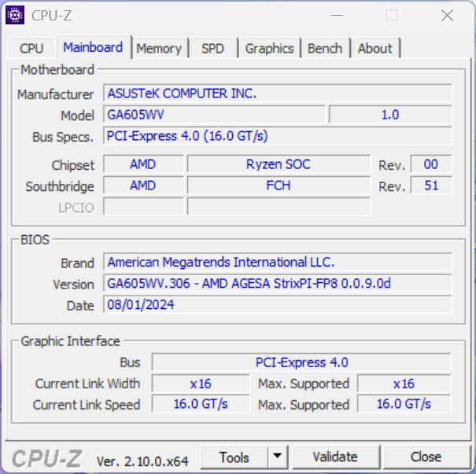Open the About tab
This screenshot has height=474, width=476.
pyautogui.click(x=375, y=48)
